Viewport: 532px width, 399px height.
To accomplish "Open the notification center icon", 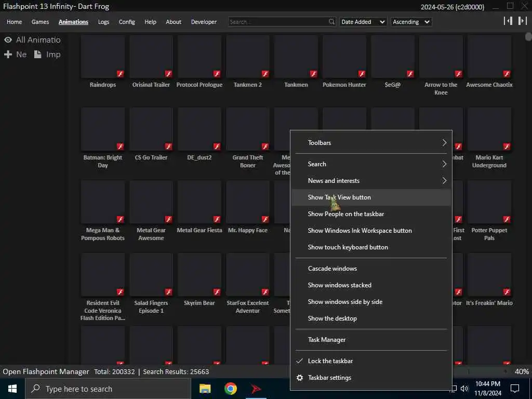I will pyautogui.click(x=515, y=388).
